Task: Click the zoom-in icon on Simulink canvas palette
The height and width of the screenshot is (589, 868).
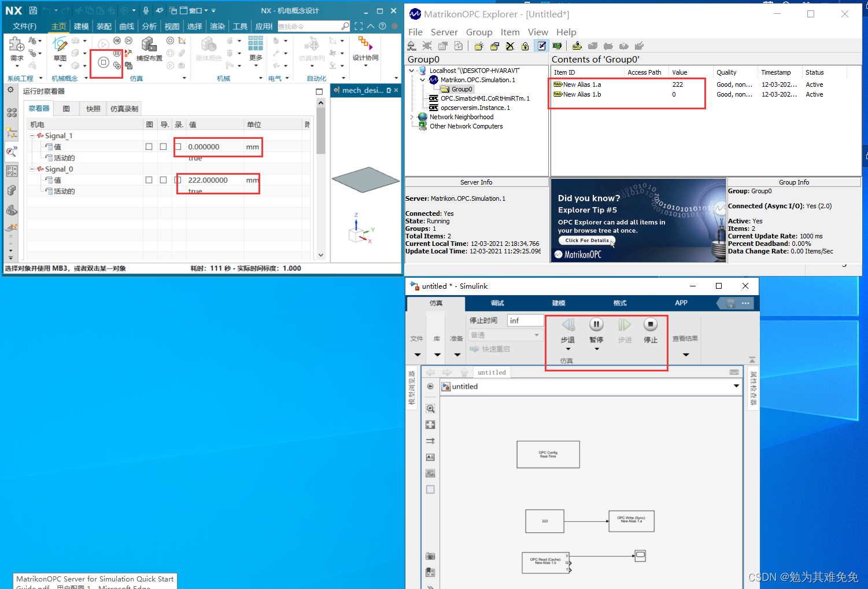Action: [x=430, y=408]
